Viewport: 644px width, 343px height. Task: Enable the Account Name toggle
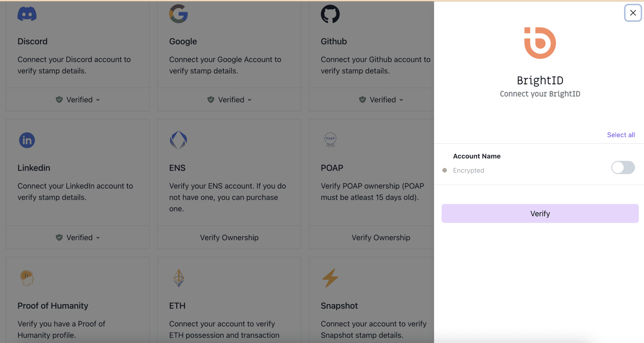pyautogui.click(x=623, y=167)
